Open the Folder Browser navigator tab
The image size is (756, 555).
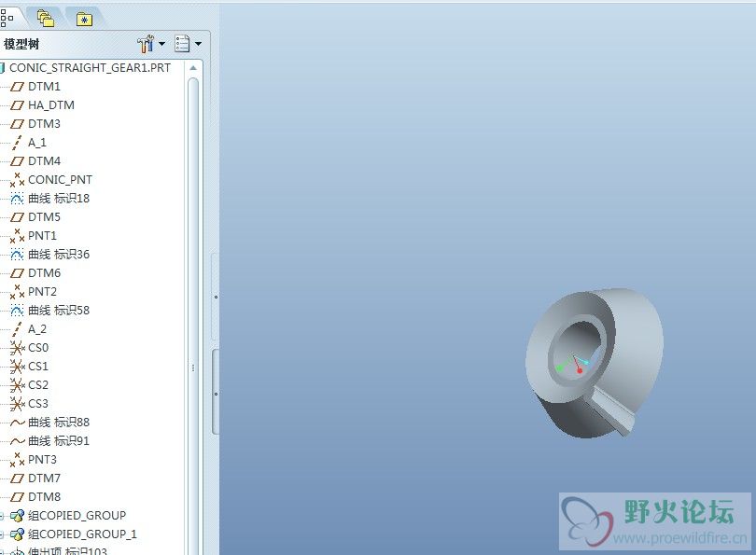click(46, 19)
